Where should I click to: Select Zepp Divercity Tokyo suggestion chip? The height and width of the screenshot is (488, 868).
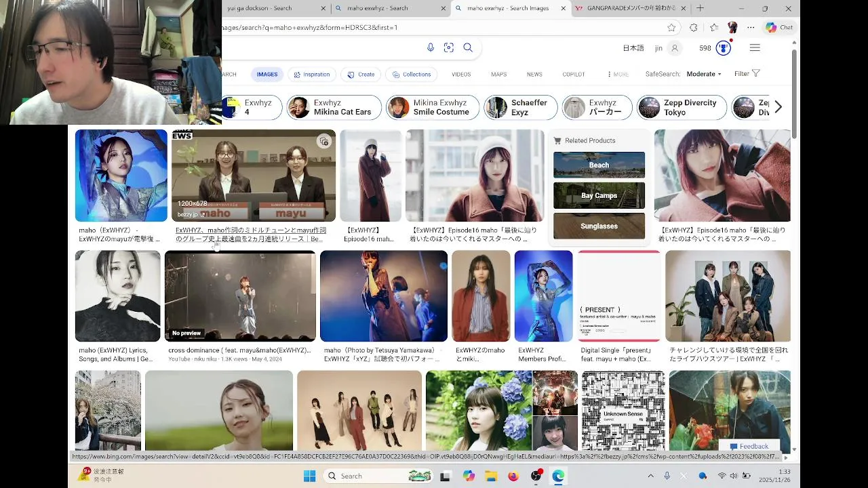click(682, 107)
